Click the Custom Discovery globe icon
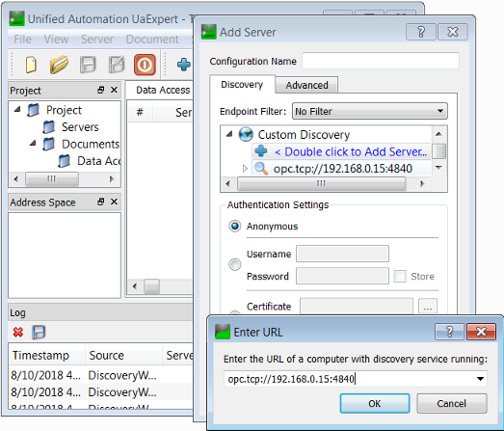 pyautogui.click(x=246, y=134)
